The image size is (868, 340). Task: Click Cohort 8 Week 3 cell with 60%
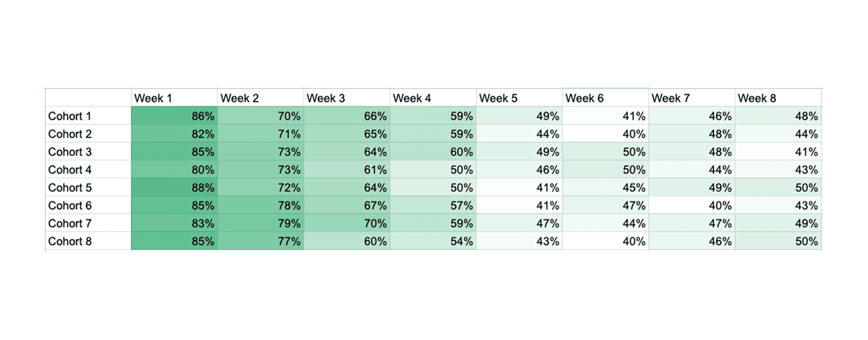point(347,241)
